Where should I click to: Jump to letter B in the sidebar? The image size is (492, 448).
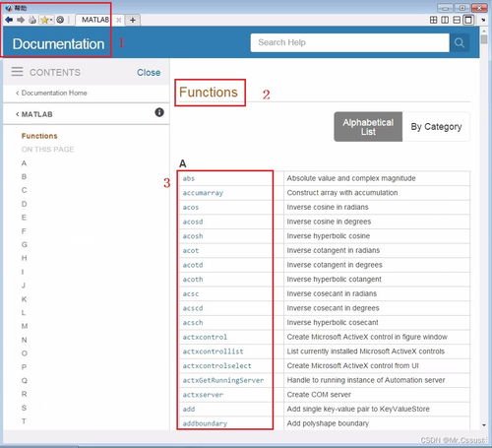pyautogui.click(x=24, y=176)
